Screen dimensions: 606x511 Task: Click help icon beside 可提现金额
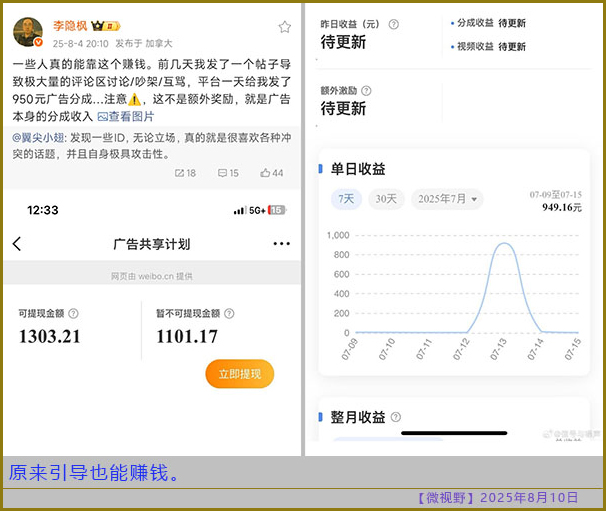73,314
